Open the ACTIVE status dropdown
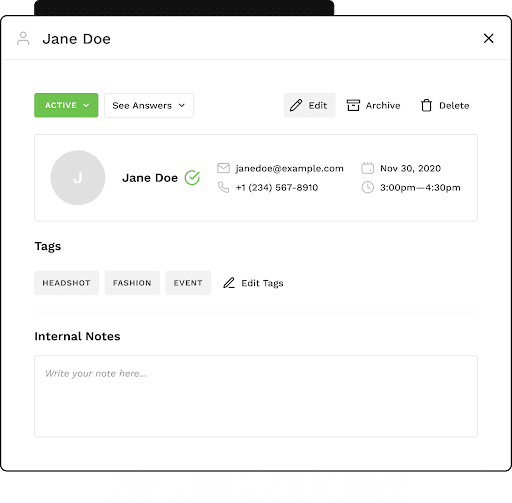Screen dimensions: 512x503 point(66,105)
